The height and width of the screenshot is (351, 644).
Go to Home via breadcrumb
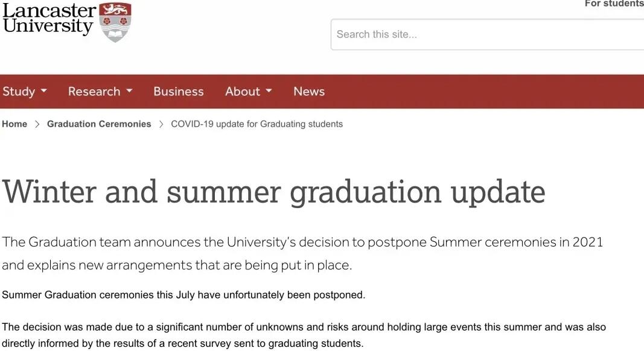coord(14,124)
